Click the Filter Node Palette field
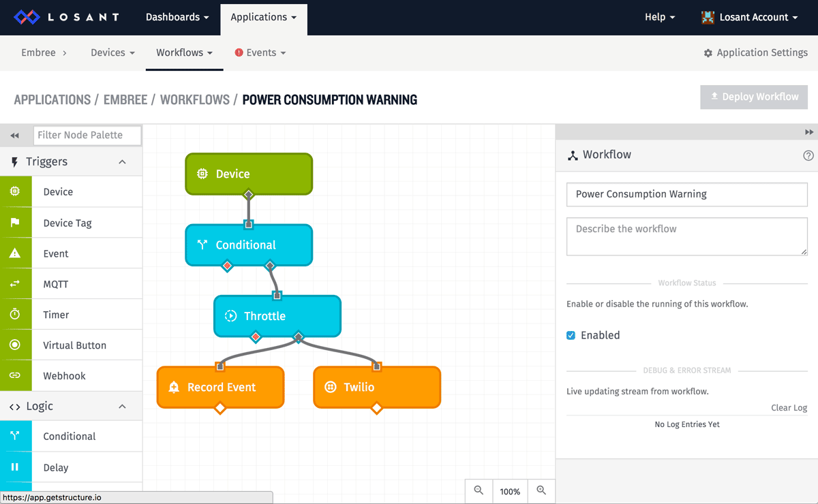 [x=87, y=135]
